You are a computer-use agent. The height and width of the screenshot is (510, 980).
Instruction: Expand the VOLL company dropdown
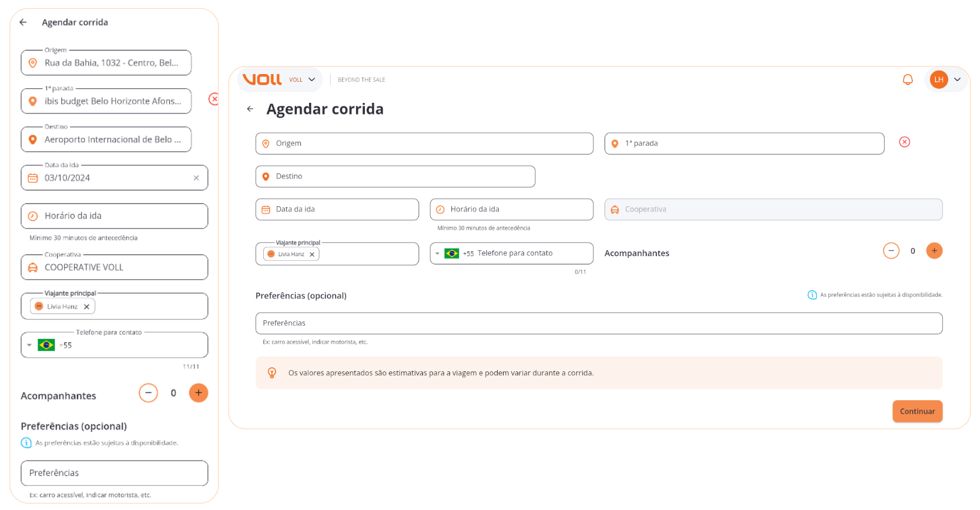[x=302, y=79]
